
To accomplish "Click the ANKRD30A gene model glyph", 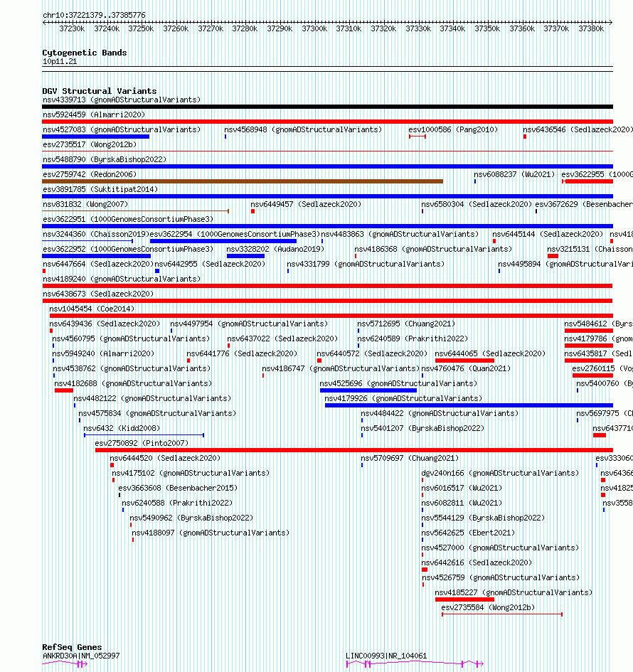I will (x=65, y=664).
